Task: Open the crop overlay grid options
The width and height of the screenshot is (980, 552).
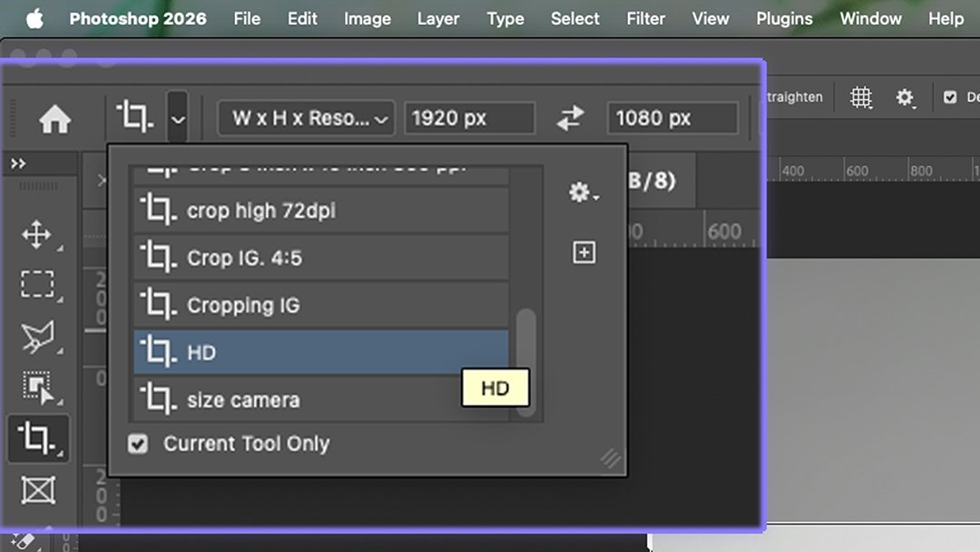Action: pyautogui.click(x=860, y=97)
